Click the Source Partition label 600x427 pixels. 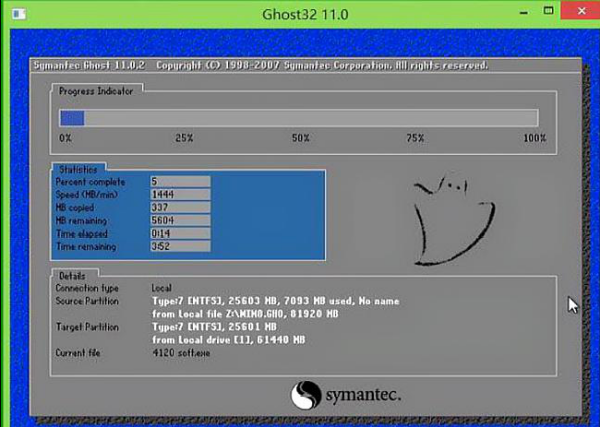click(x=87, y=301)
